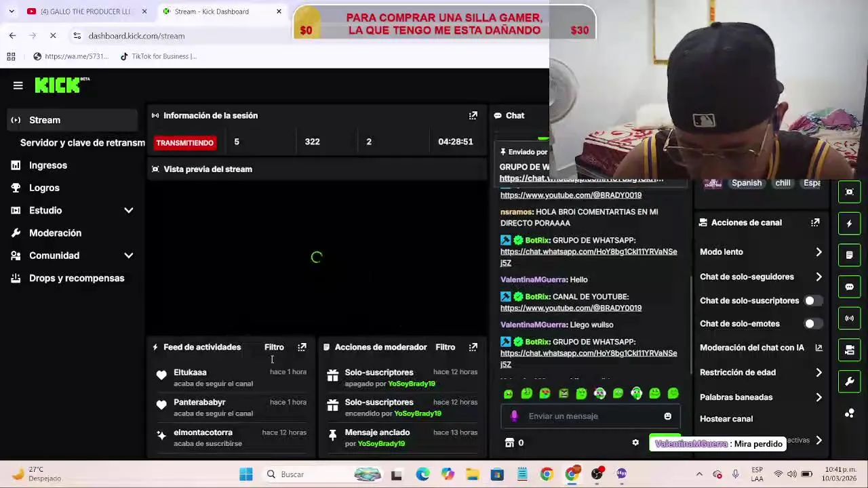Go back in the browser
The image size is (868, 488).
click(12, 35)
